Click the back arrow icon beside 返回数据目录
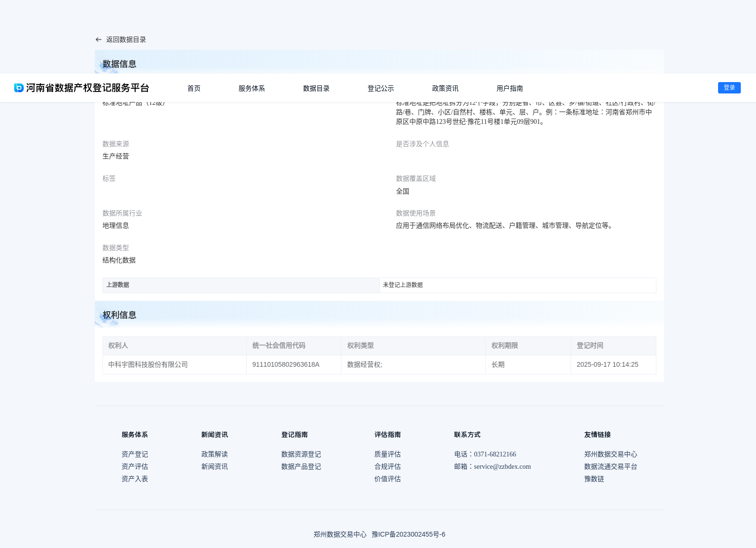Image resolution: width=756 pixels, height=548 pixels. click(x=99, y=40)
